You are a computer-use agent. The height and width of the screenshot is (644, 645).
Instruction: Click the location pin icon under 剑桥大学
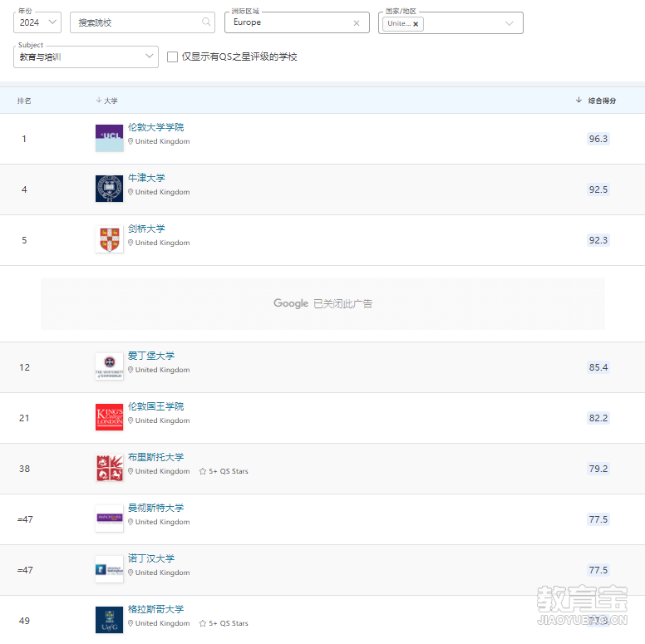(x=130, y=242)
